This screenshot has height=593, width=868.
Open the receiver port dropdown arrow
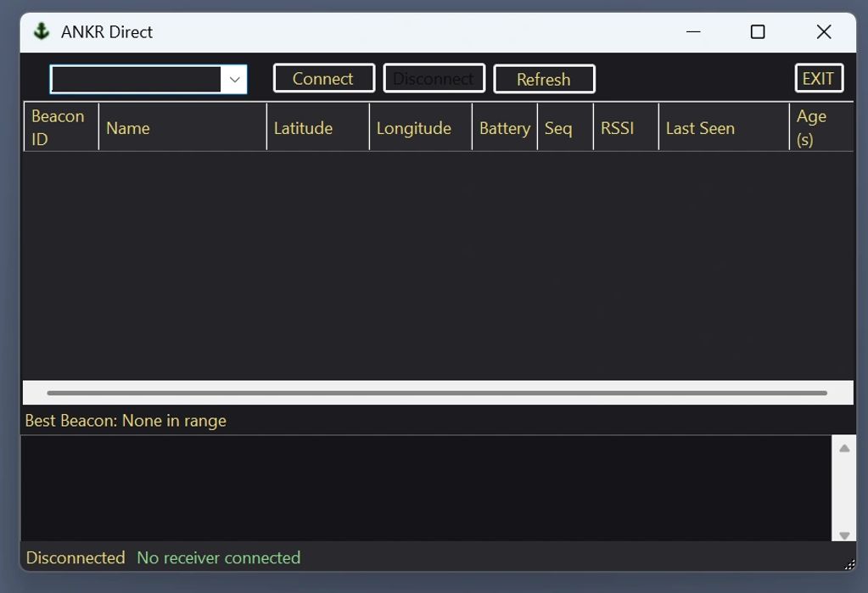click(x=234, y=80)
